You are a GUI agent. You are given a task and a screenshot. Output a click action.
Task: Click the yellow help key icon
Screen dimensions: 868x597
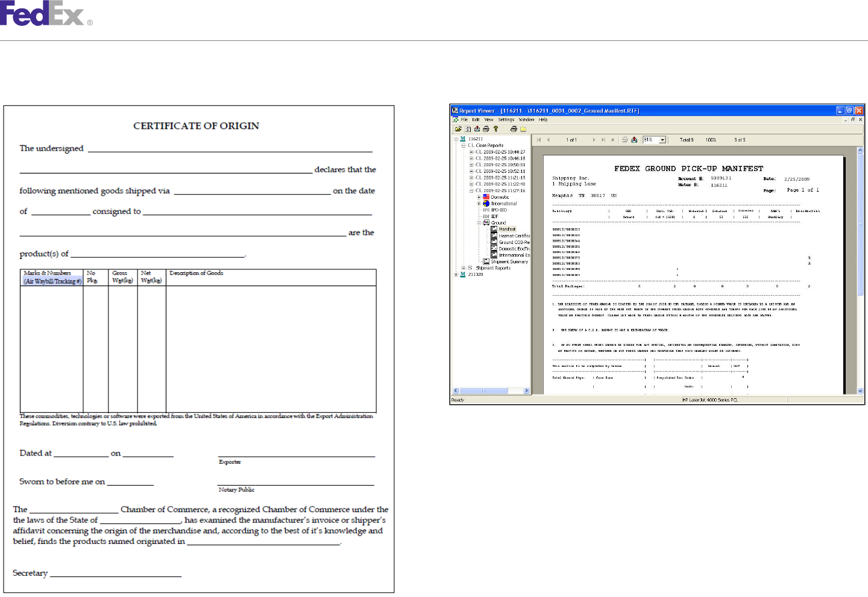pos(495,129)
